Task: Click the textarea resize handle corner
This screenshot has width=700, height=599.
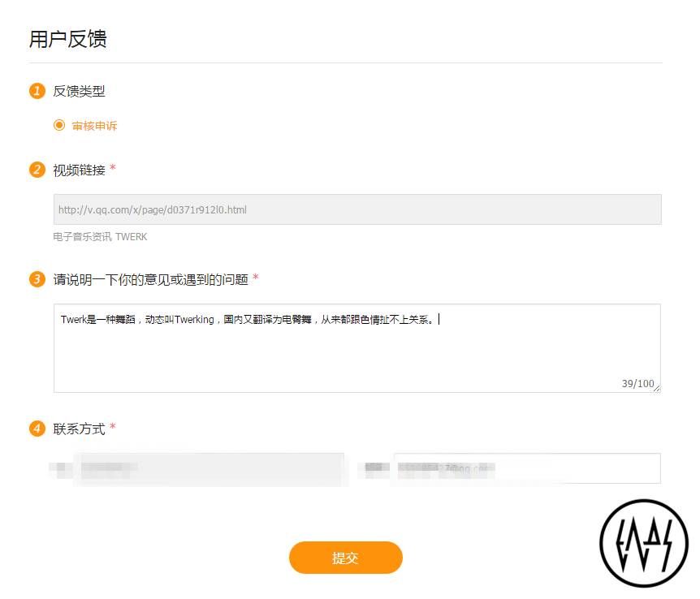Action: coord(657,389)
